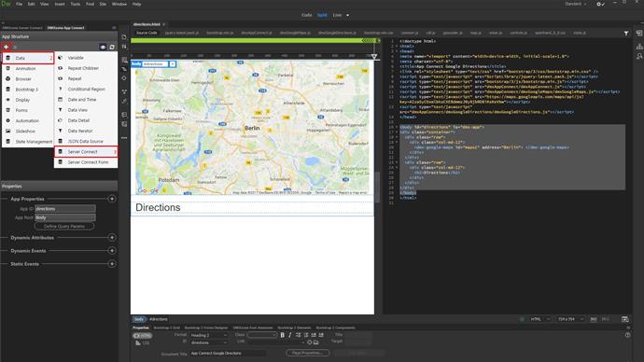Open the window size dropdown in status bar
Screen dimensions: 644x362
[570, 319]
